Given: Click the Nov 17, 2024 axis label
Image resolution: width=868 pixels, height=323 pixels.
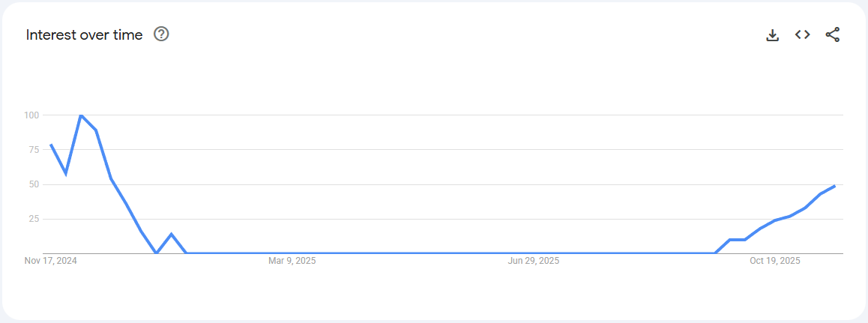Looking at the screenshot, I should (x=51, y=262).
